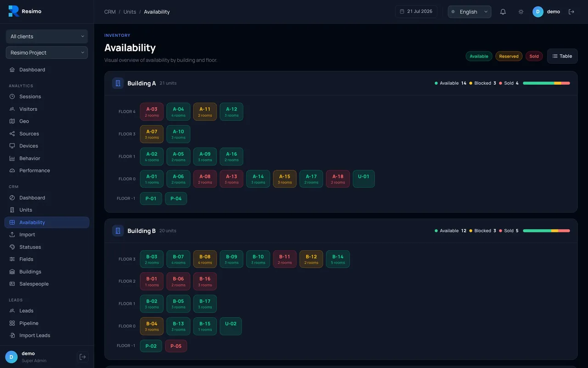Screen dimensions: 588x368
Task: Open the Resimo Project selector
Action: click(x=47, y=52)
